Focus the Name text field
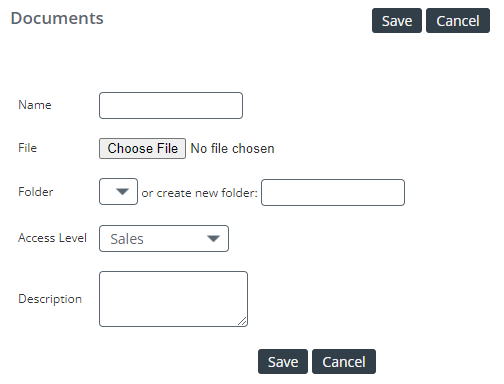 (171, 105)
